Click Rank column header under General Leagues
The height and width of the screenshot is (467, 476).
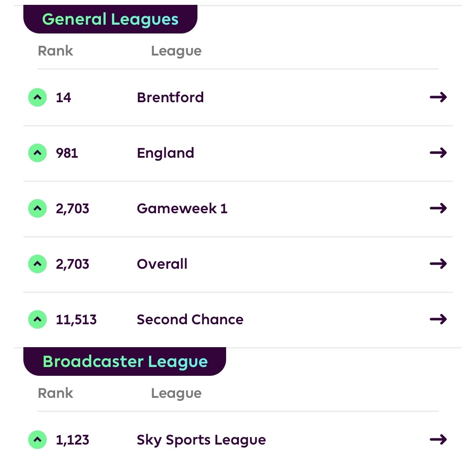coord(55,51)
